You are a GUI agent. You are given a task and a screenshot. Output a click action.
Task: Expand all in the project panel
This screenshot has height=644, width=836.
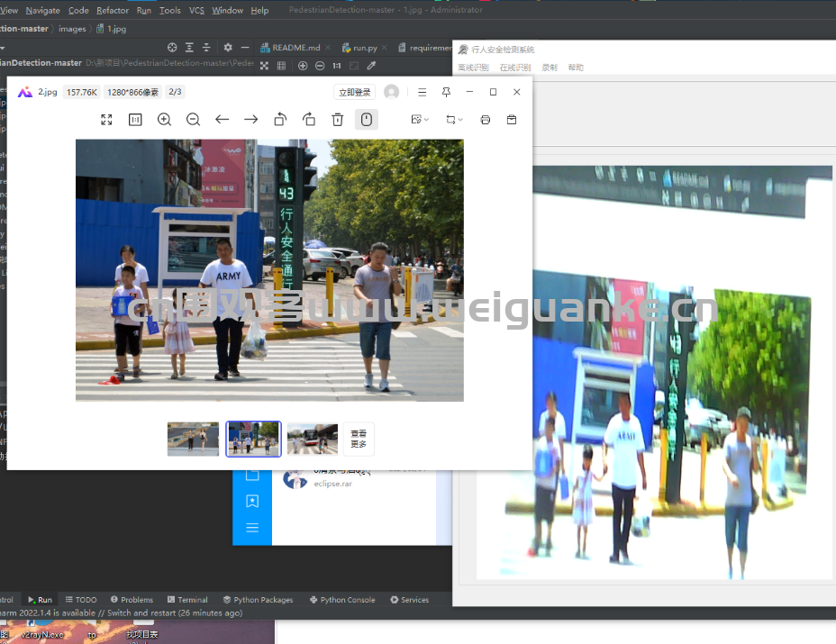(x=189, y=48)
